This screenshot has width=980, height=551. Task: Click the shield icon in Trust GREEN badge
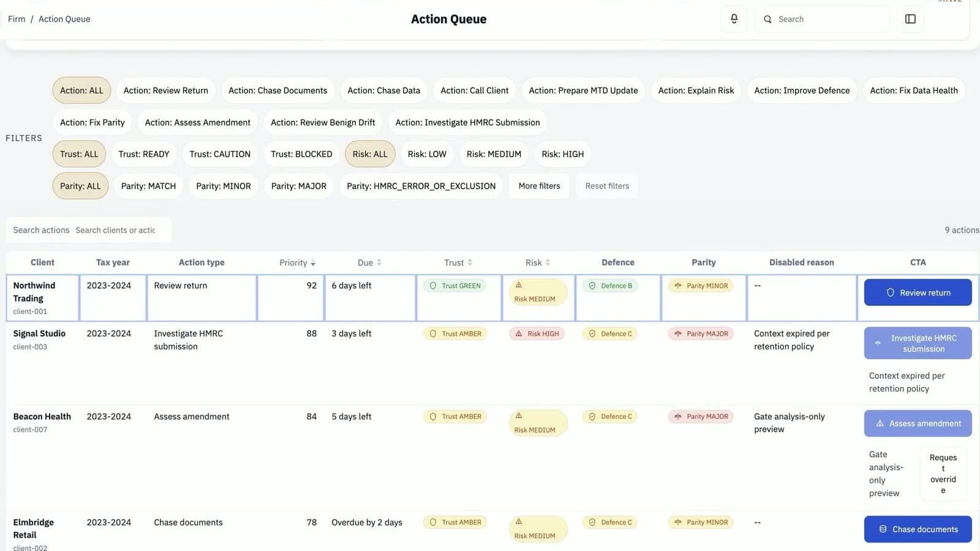[x=433, y=286]
